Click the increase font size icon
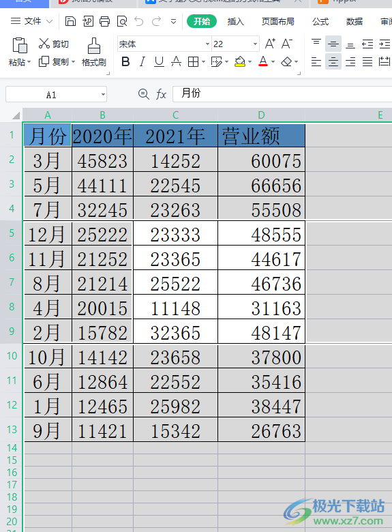392x532 pixels. [270, 44]
